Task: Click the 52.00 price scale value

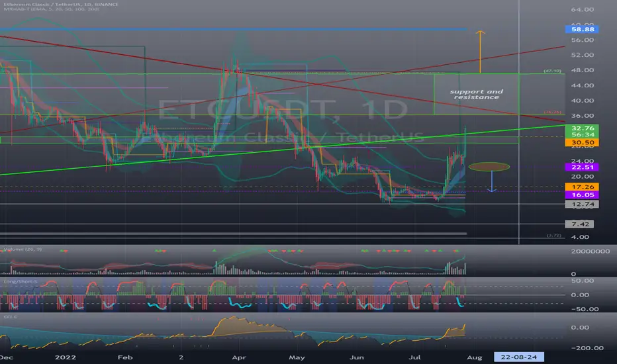Action: click(x=583, y=55)
